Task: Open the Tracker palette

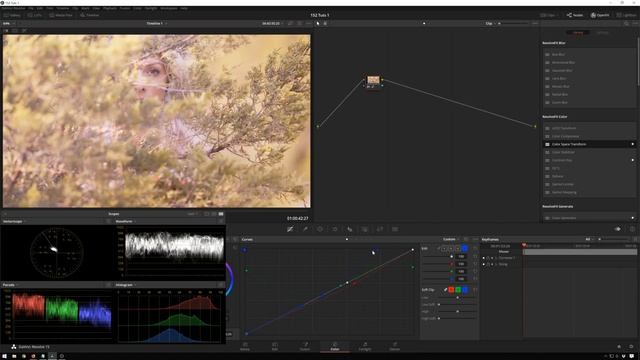Action: click(x=335, y=229)
